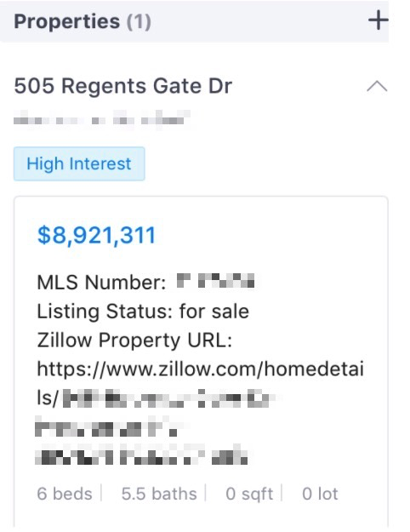
Task: Select the $8,921,311 price
Action: pyautogui.click(x=96, y=235)
